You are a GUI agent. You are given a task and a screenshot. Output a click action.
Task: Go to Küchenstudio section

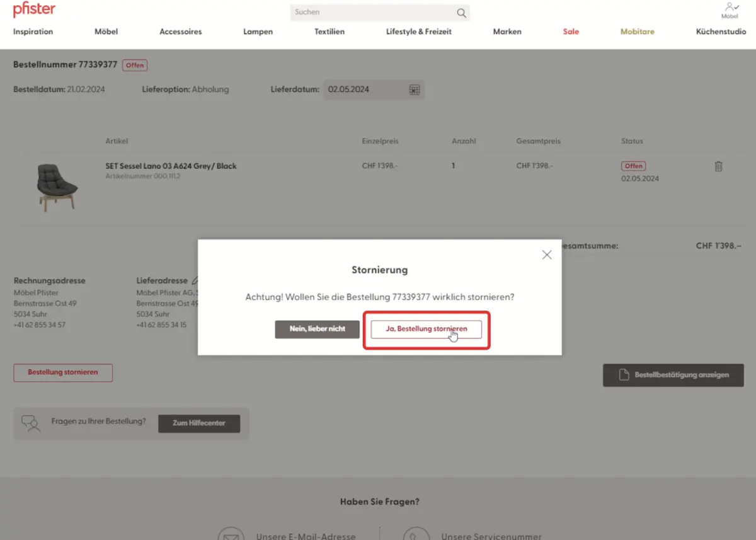click(721, 32)
